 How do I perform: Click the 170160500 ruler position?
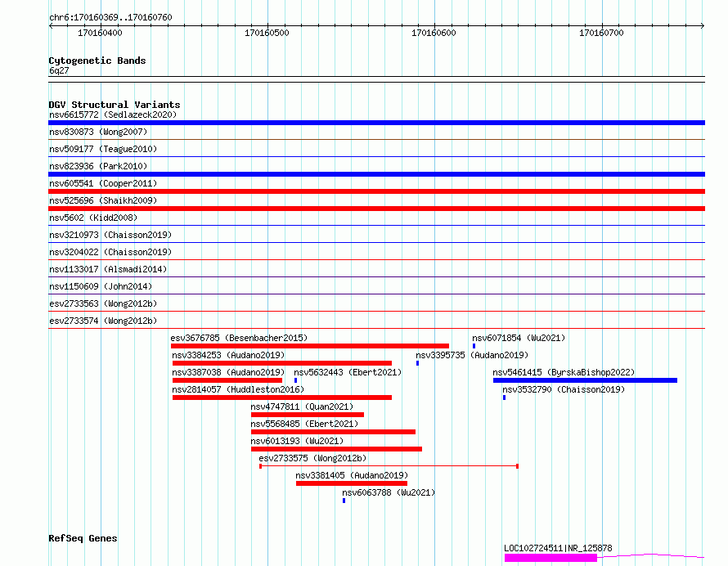tap(267, 33)
